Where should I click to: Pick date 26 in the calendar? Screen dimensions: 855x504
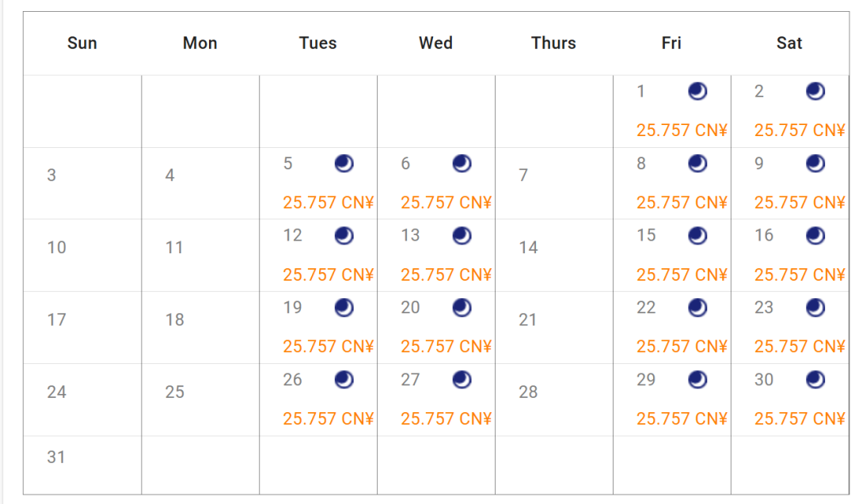point(293,380)
